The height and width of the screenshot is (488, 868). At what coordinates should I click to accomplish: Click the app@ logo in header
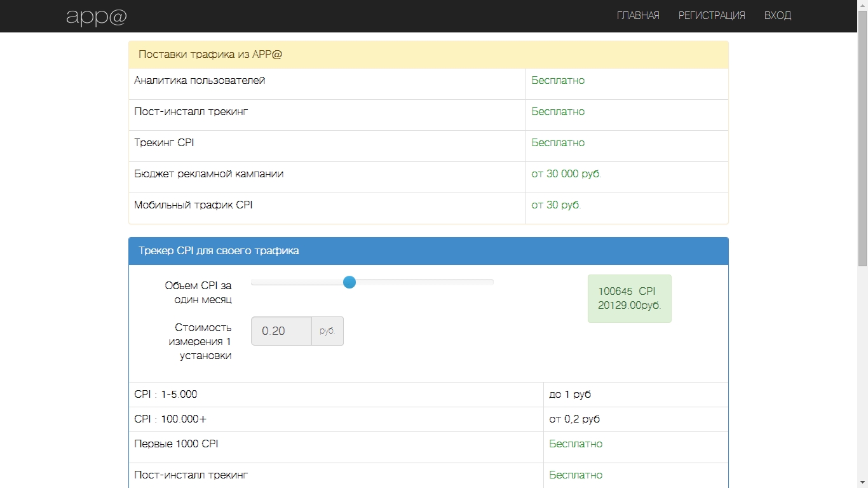pos(97,17)
